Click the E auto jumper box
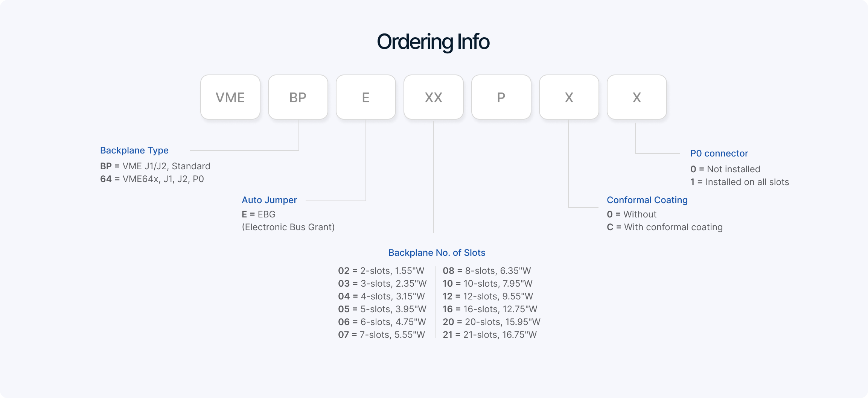 tap(366, 97)
